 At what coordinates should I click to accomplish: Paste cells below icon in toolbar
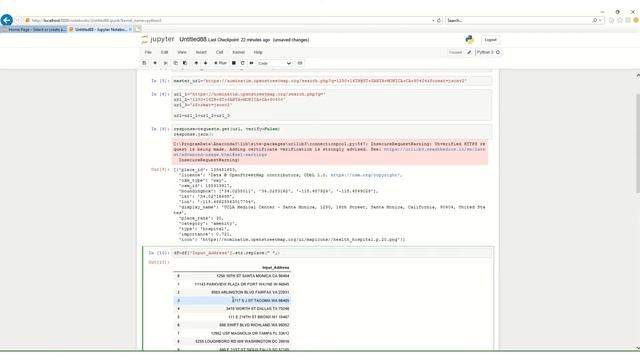click(x=185, y=63)
